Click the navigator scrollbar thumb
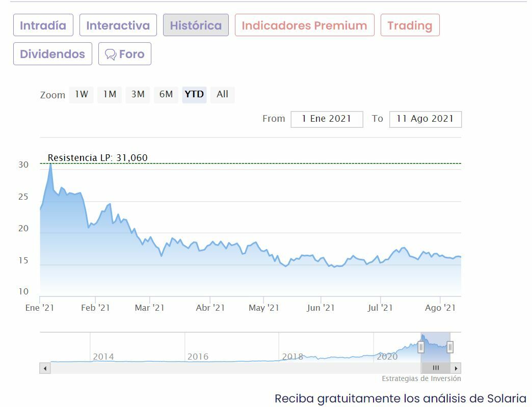The height and width of the screenshot is (407, 532). (x=436, y=368)
